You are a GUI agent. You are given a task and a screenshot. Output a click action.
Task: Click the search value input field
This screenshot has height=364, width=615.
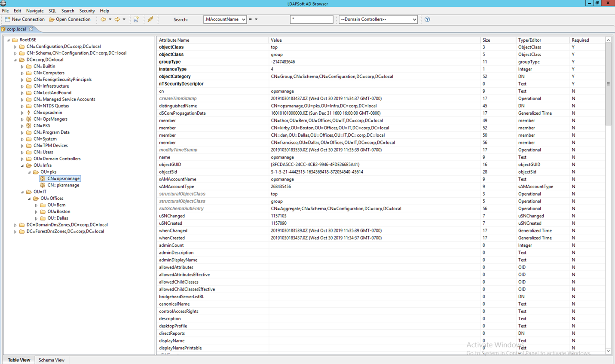(312, 19)
